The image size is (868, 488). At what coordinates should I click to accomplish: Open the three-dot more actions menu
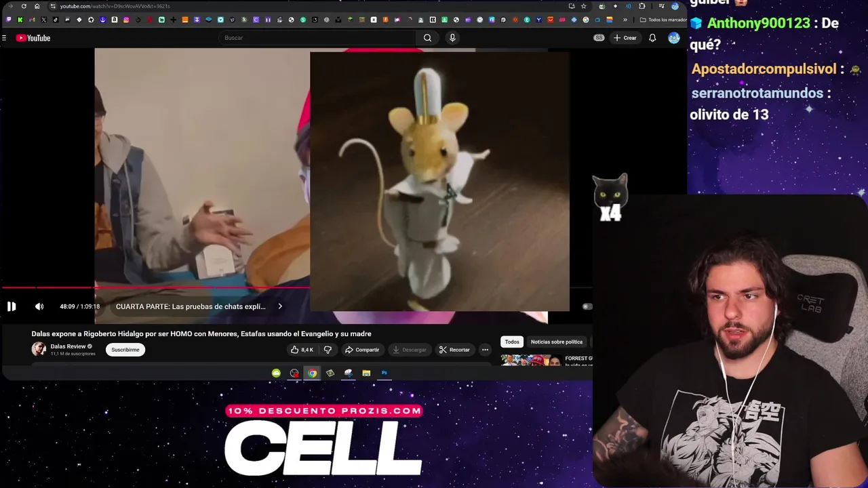(x=485, y=350)
